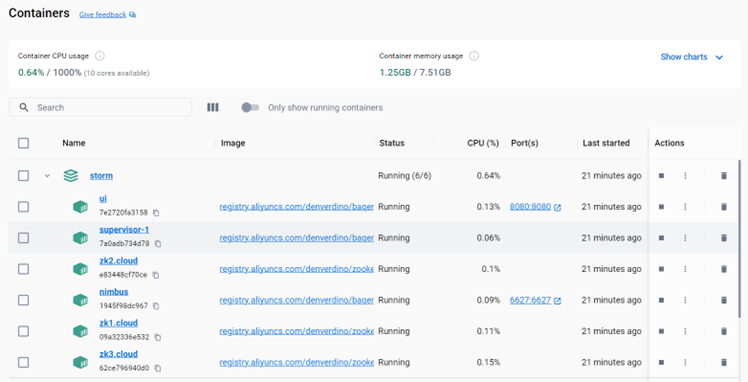
Task: Delete the zk3.cloud container
Action: pyautogui.click(x=724, y=362)
